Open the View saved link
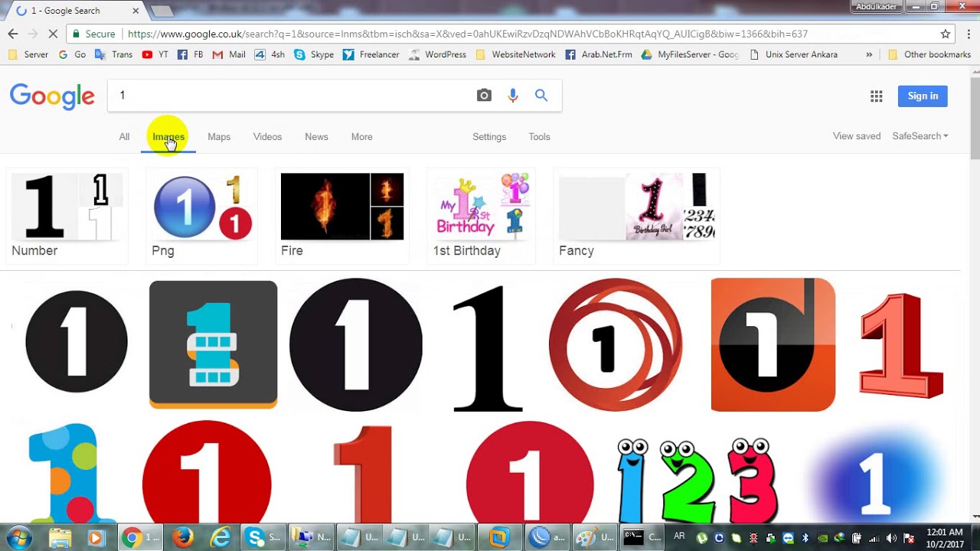 click(857, 136)
